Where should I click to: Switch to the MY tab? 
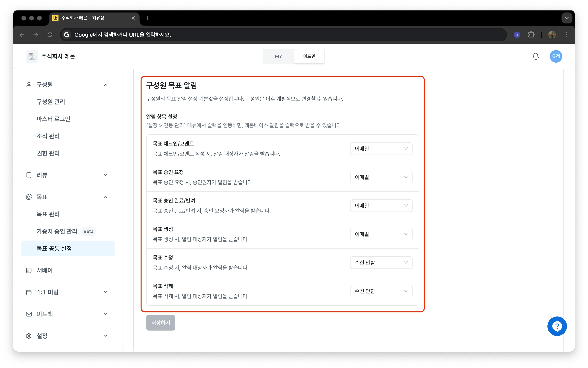(x=278, y=56)
